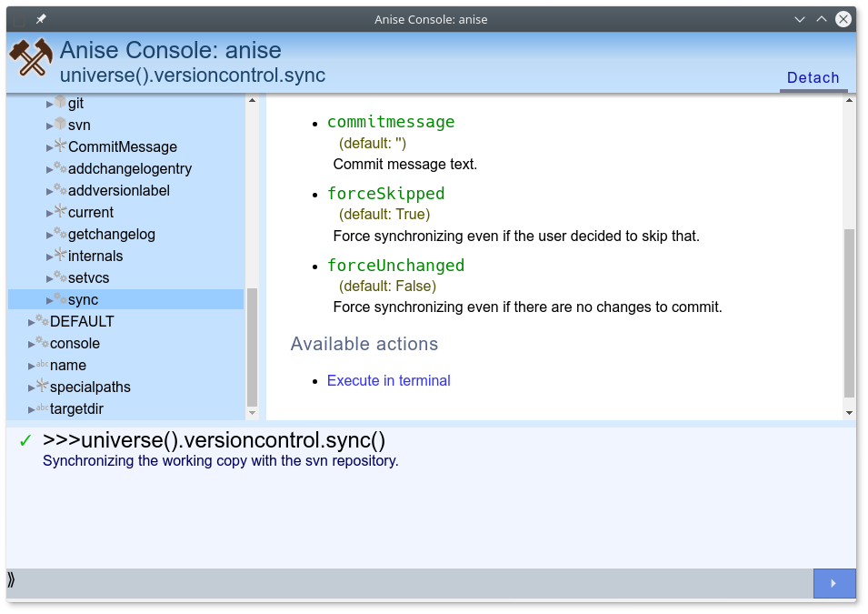Click the gears icon beside console
The image size is (868, 614).
point(42,342)
